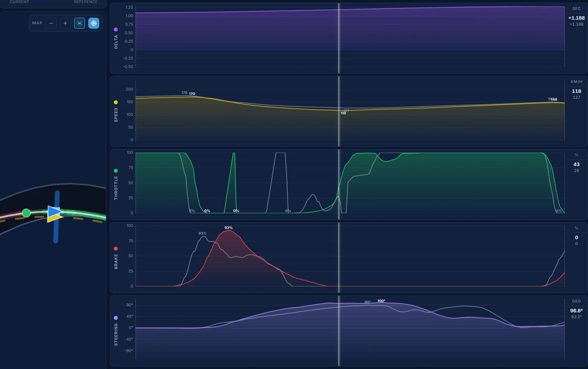
Task: Click the second green throttle spike
Action: 230,183
